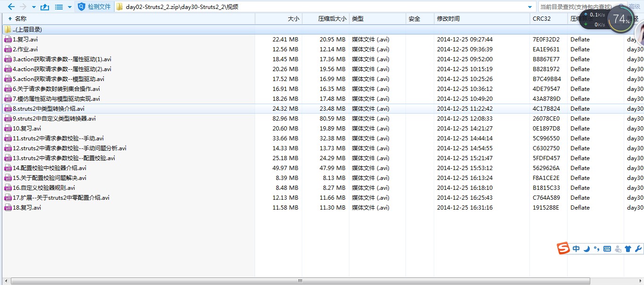Click size value 82.96 MB
Viewport: 644px width, 285px height.
tap(285, 118)
